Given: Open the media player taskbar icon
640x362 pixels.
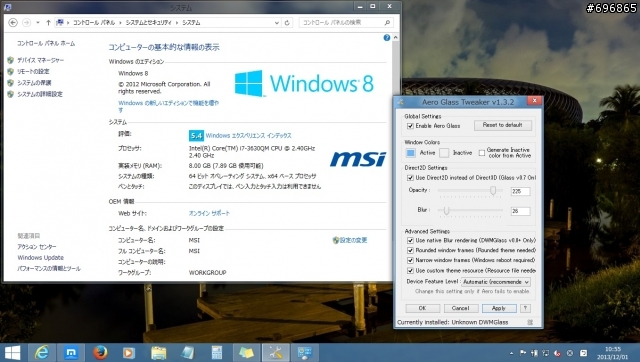Looking at the screenshot, I should point(129,352).
